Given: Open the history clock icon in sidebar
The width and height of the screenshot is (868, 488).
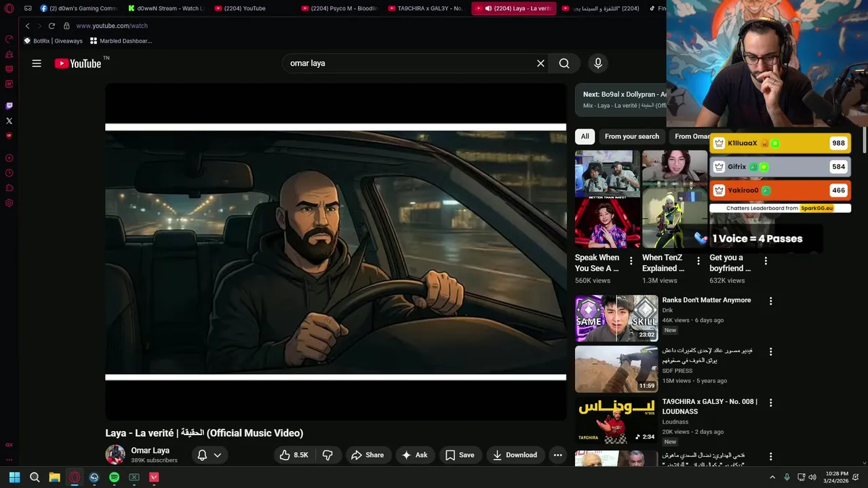Looking at the screenshot, I should pyautogui.click(x=9, y=173).
